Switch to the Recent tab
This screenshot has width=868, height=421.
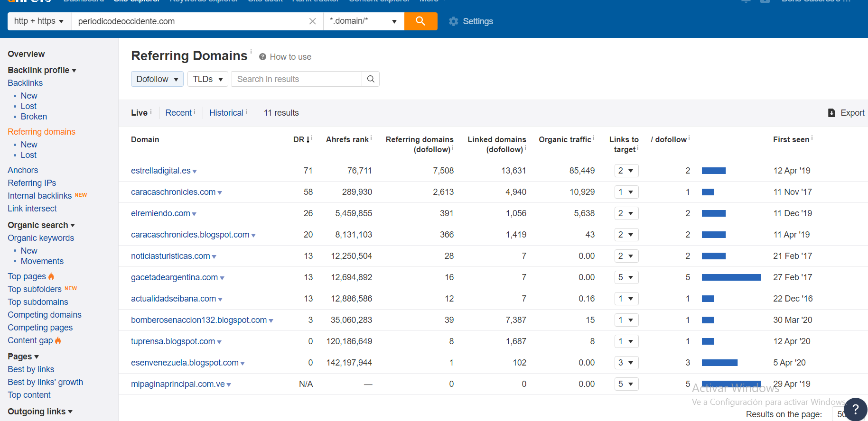(178, 113)
